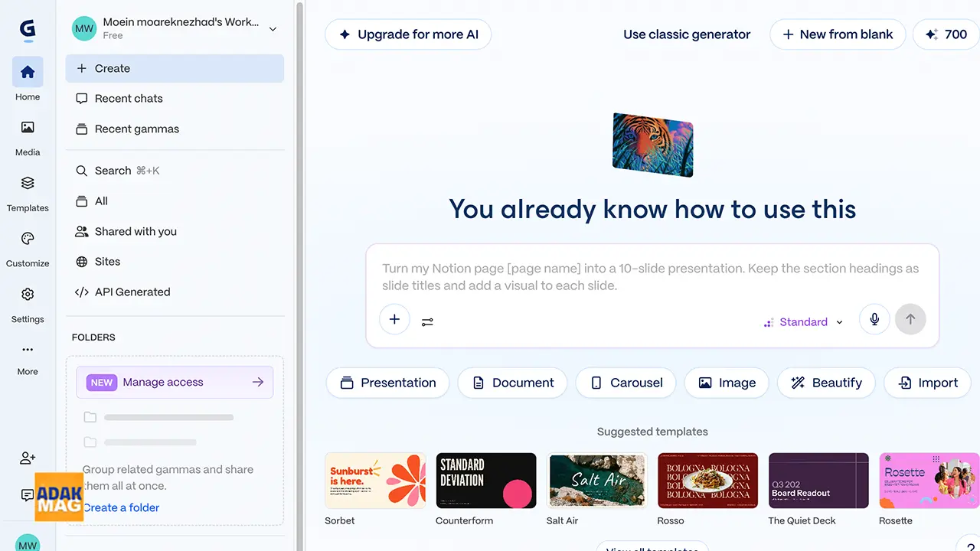Open Recent gammas
The image size is (980, 551).
[175, 129]
